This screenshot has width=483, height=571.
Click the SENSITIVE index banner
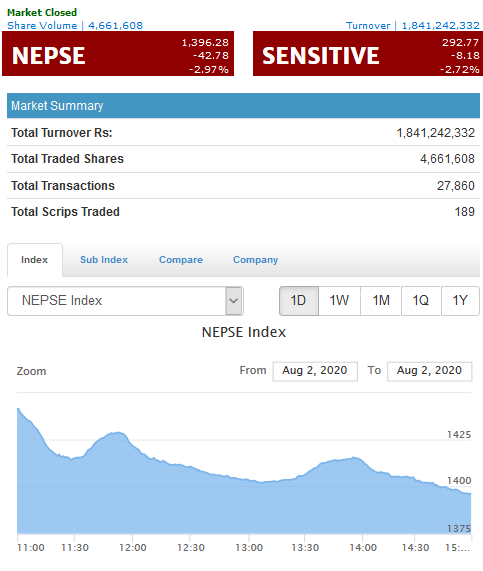pyautogui.click(x=368, y=54)
